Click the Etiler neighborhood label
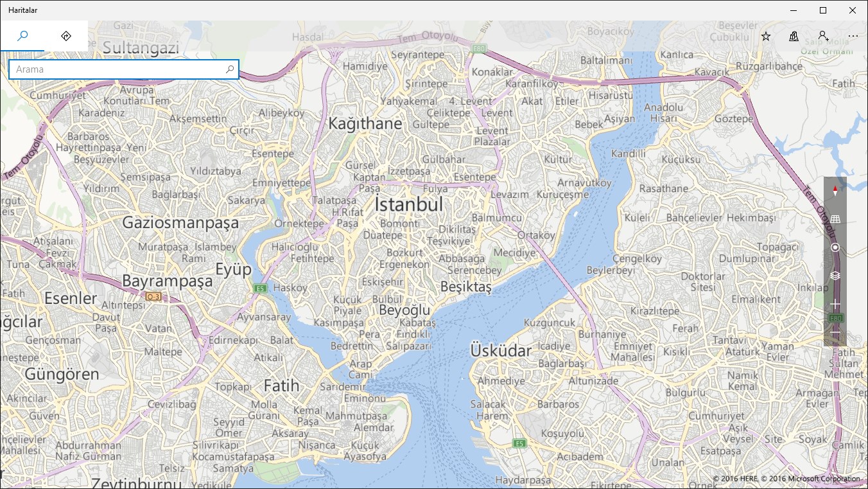Image resolution: width=868 pixels, height=489 pixels. pos(567,101)
